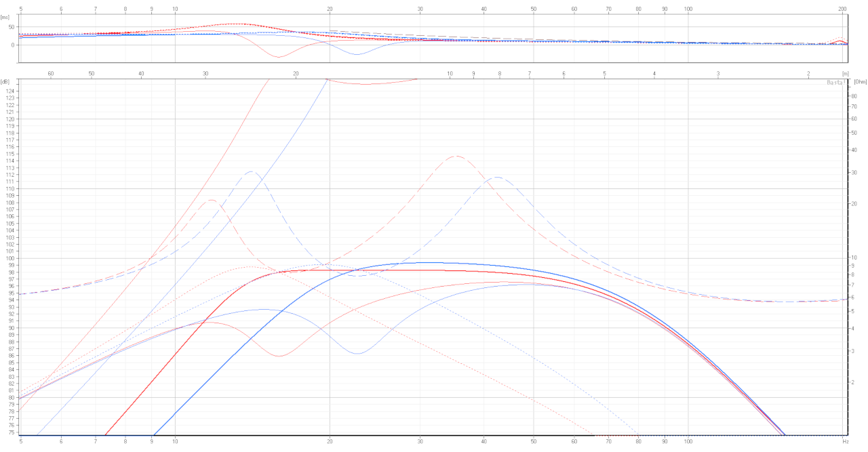Click the red group delay dip in top graph
Image resolution: width=868 pixels, height=452 pixels.
(279, 57)
